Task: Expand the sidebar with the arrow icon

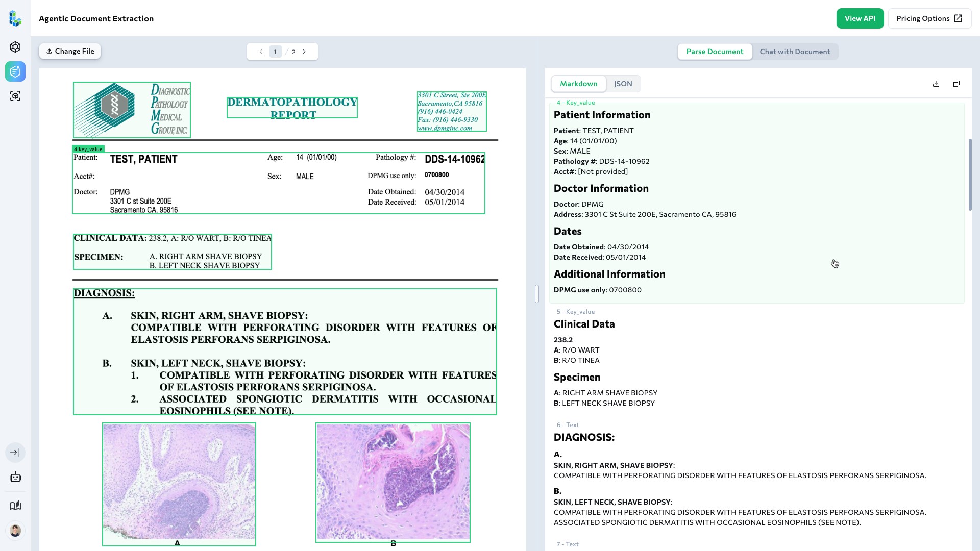Action: (15, 453)
